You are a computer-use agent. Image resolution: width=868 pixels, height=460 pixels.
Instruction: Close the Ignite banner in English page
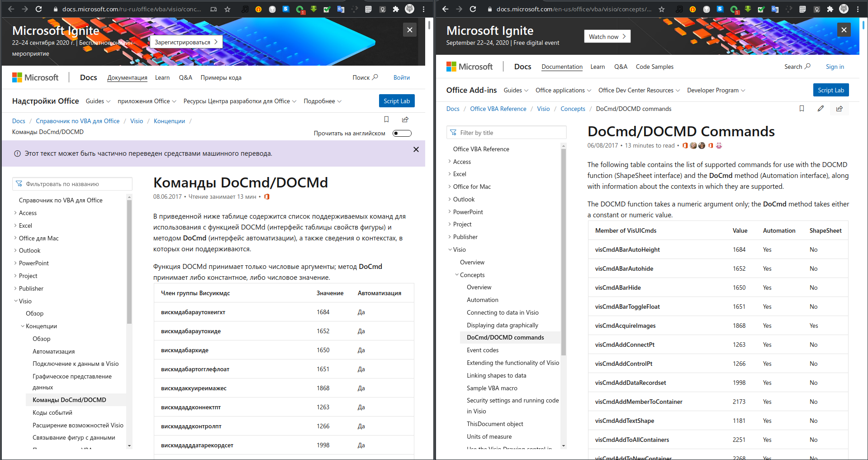[844, 30]
